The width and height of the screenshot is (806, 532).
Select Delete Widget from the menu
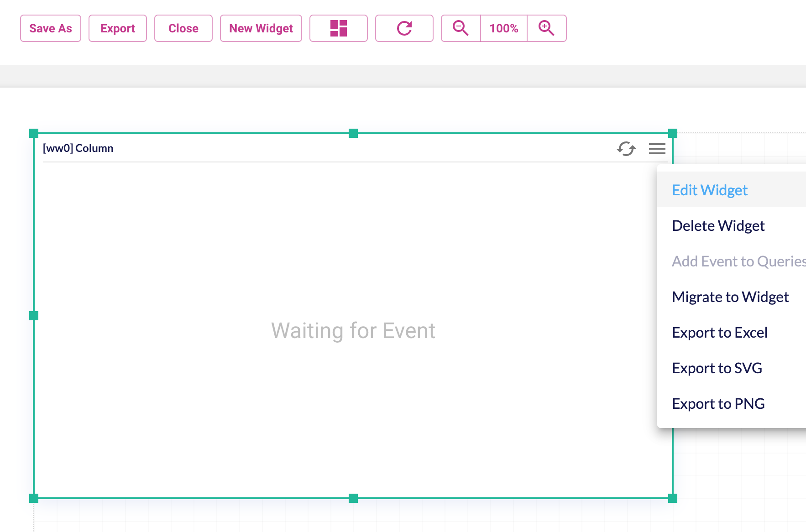coord(718,225)
